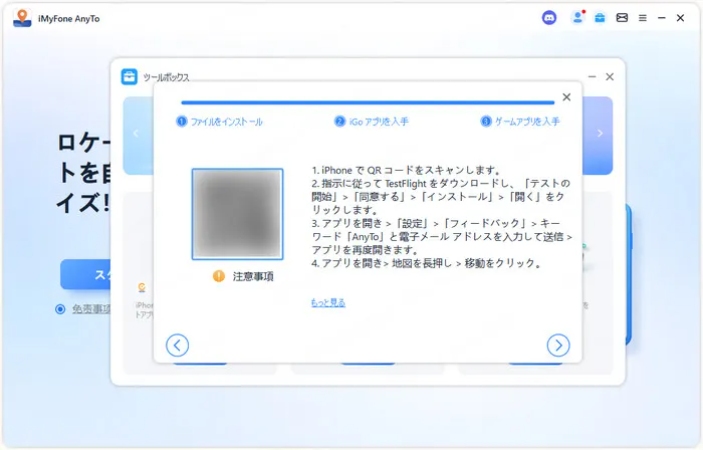Click the instruction line mentioning TestFlight
The height and width of the screenshot is (450, 703).
pyautogui.click(x=441, y=183)
